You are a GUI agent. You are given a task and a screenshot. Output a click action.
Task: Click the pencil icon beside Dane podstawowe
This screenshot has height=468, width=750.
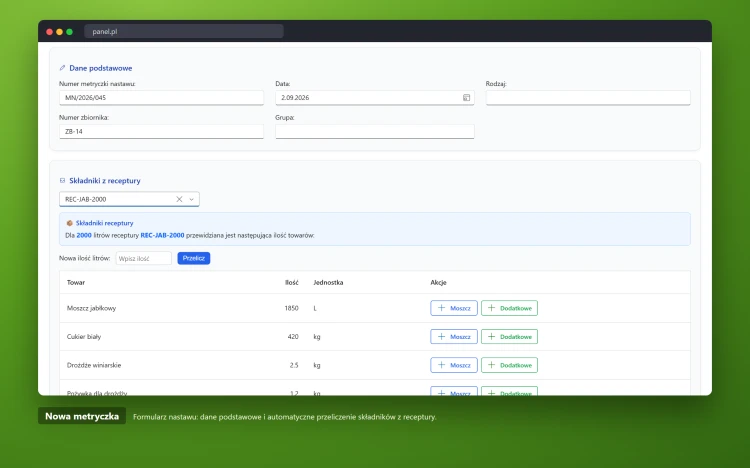[x=62, y=68]
